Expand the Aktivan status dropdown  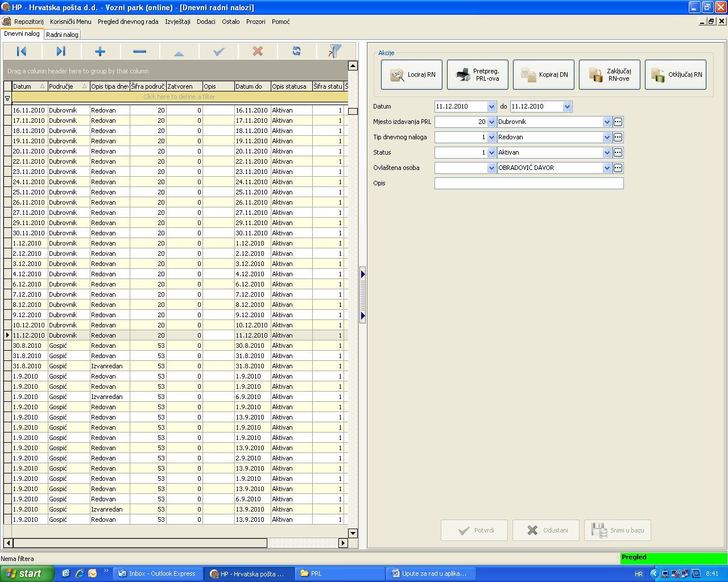(x=607, y=152)
